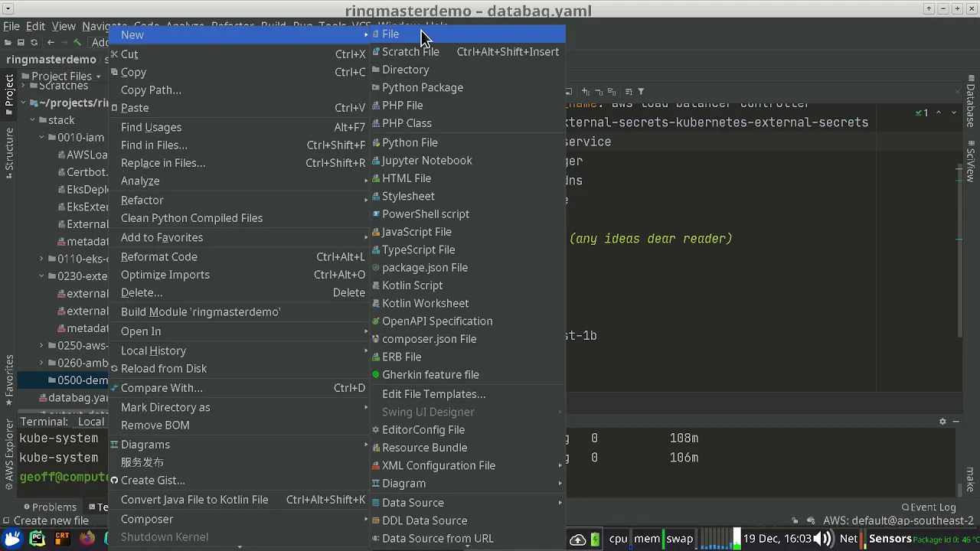
Task: Click Find Usages entry
Action: (240, 128)
